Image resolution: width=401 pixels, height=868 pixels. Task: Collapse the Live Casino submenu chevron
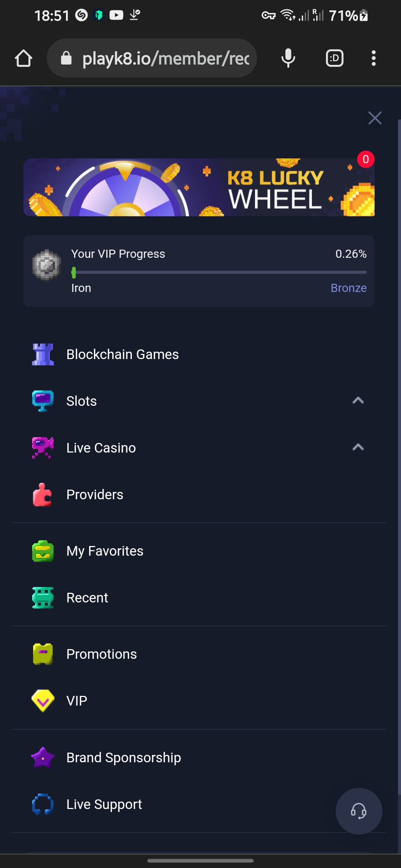[358, 447]
